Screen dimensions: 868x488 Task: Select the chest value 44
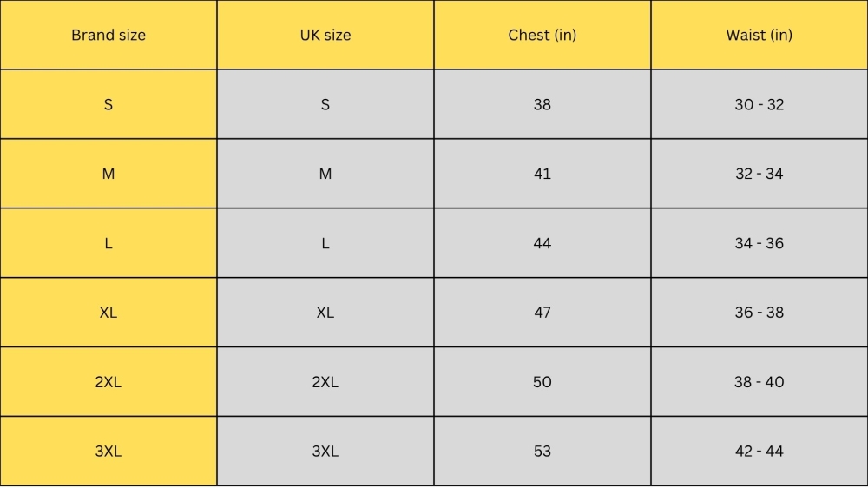coord(542,243)
